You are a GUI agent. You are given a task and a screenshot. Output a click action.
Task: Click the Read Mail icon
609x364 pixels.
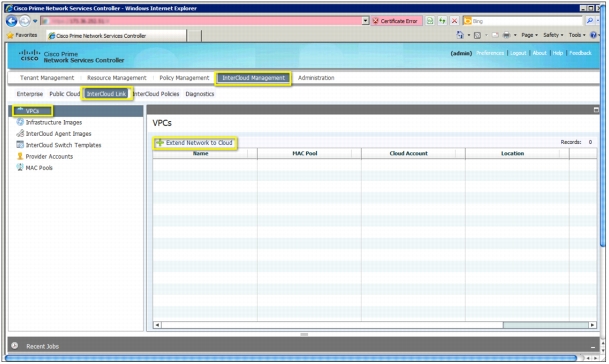pos(495,35)
